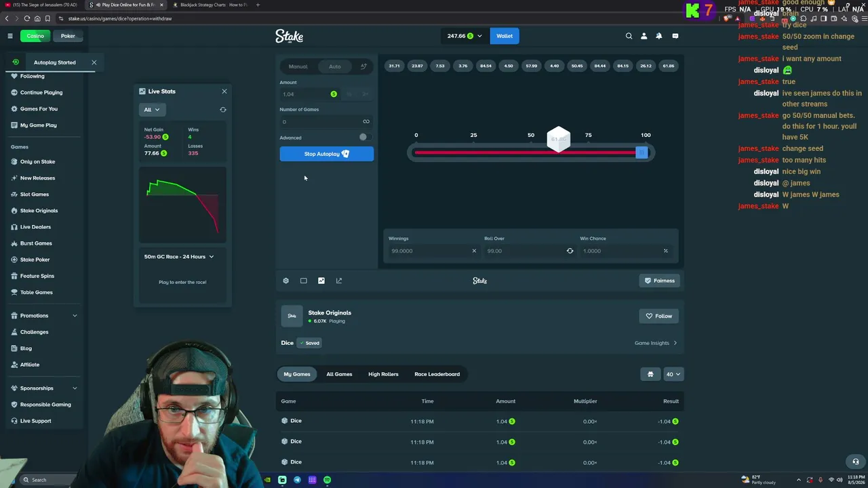Viewport: 868px width, 488px height.
Task: Switch to Manual betting mode
Action: (298, 66)
